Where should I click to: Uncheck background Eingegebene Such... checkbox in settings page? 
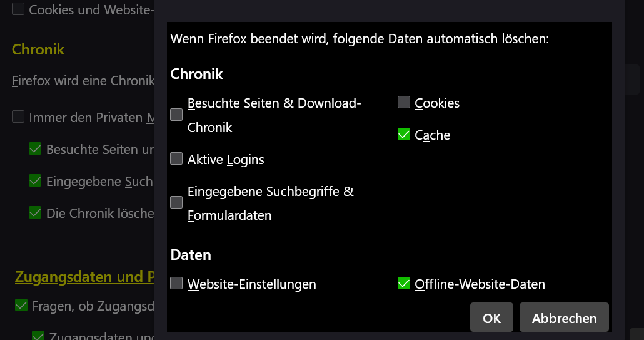pos(35,181)
